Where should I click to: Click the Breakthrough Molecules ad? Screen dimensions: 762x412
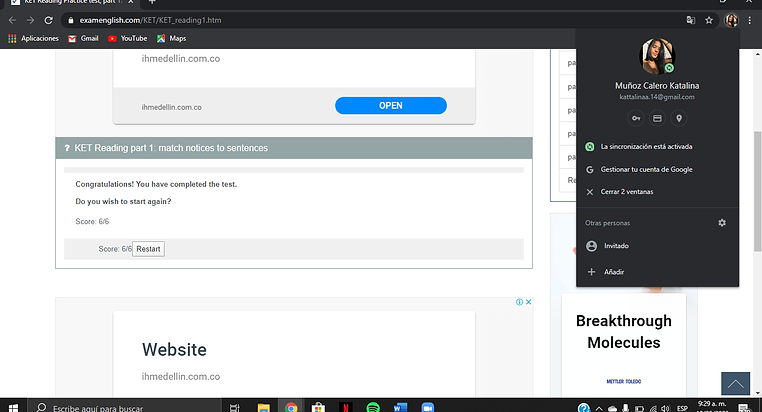624,332
